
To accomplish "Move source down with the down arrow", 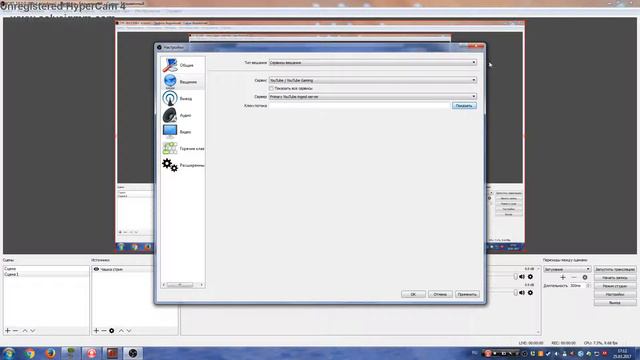I will [129, 330].
